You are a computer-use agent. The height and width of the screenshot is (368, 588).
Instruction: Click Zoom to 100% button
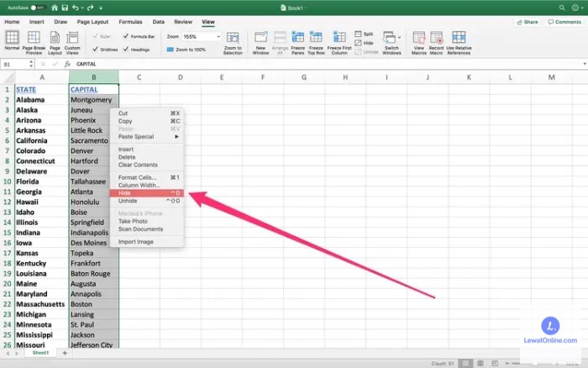click(x=186, y=50)
